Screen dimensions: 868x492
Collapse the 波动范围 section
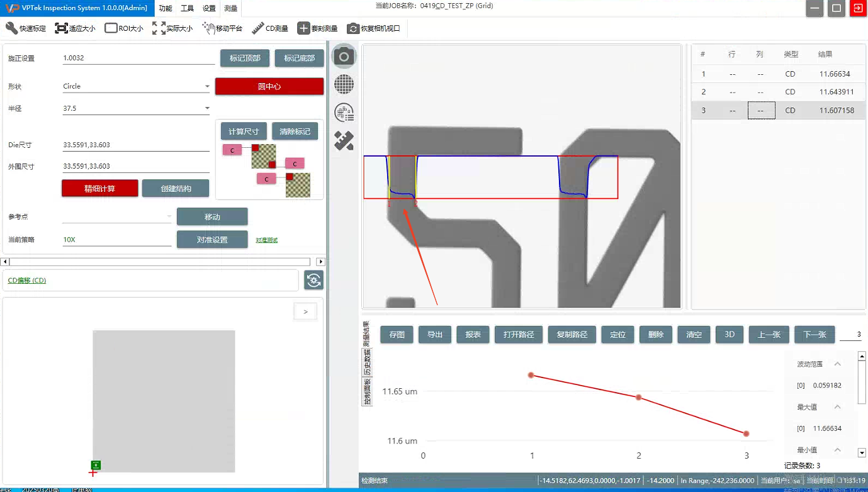[837, 364]
